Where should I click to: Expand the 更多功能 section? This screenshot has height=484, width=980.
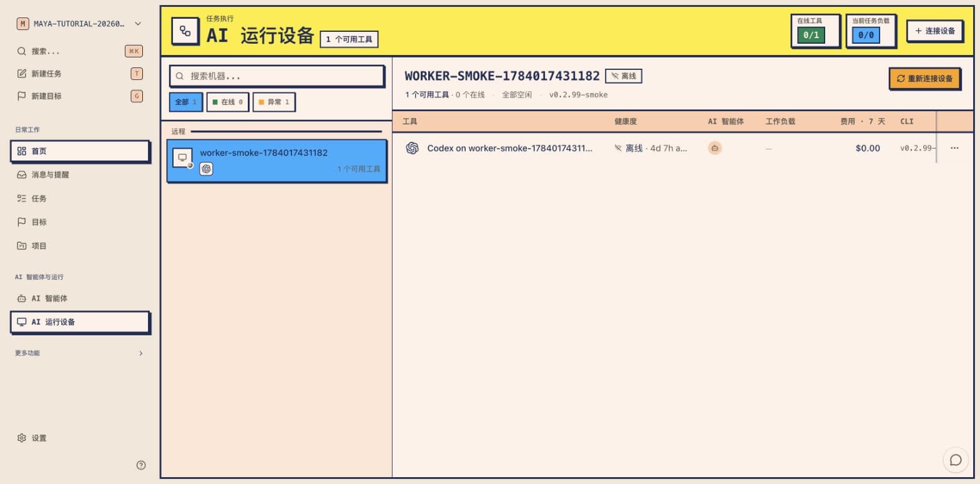pyautogui.click(x=79, y=353)
